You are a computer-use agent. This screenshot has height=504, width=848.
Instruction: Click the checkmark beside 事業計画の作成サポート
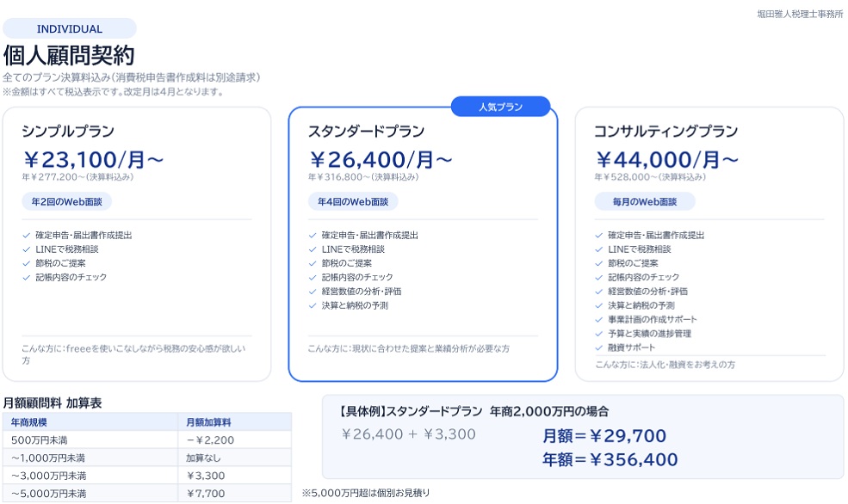coord(598,320)
